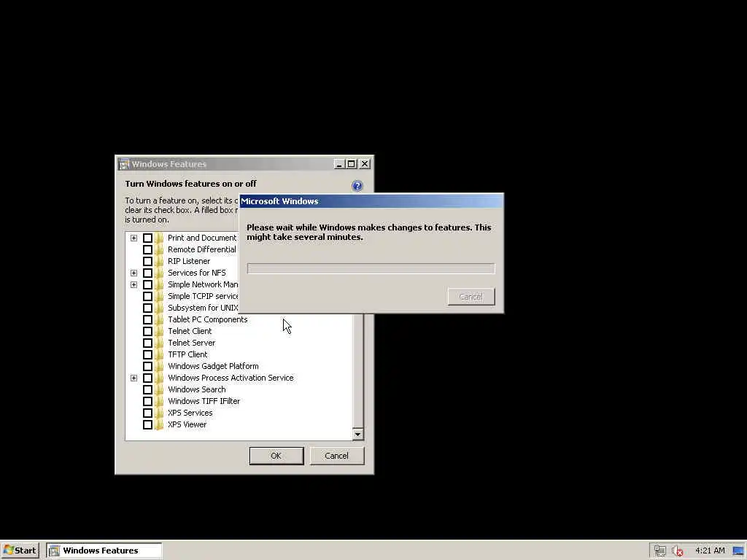
Task: Select the Windows Gadget Platform label
Action: 213,366
